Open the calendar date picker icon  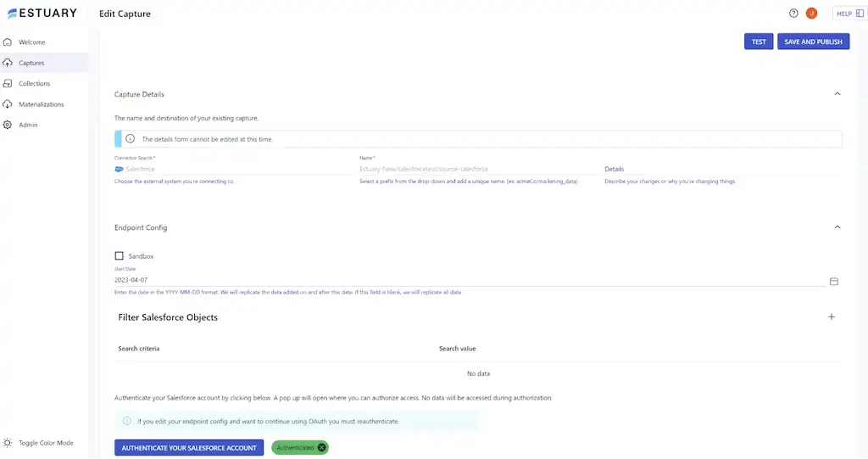834,281
